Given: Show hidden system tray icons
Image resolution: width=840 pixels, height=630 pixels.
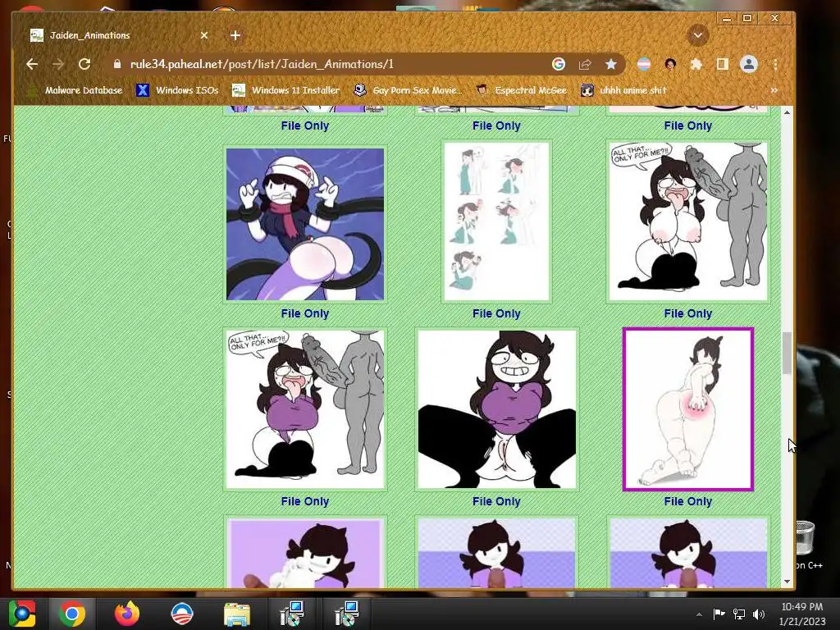Looking at the screenshot, I should [699, 614].
